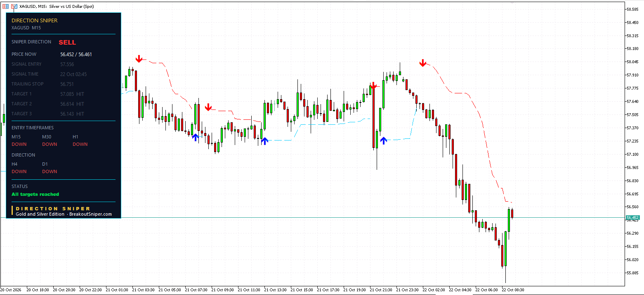Click Target 3 value 56.143 HIT

pyautogui.click(x=72, y=114)
